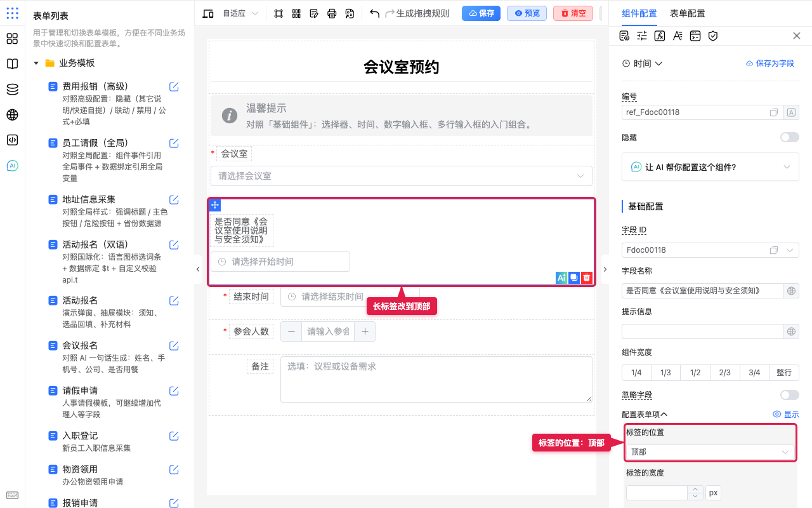Switch to the 组件配置 tab
The width and height of the screenshot is (812, 508).
click(x=639, y=13)
